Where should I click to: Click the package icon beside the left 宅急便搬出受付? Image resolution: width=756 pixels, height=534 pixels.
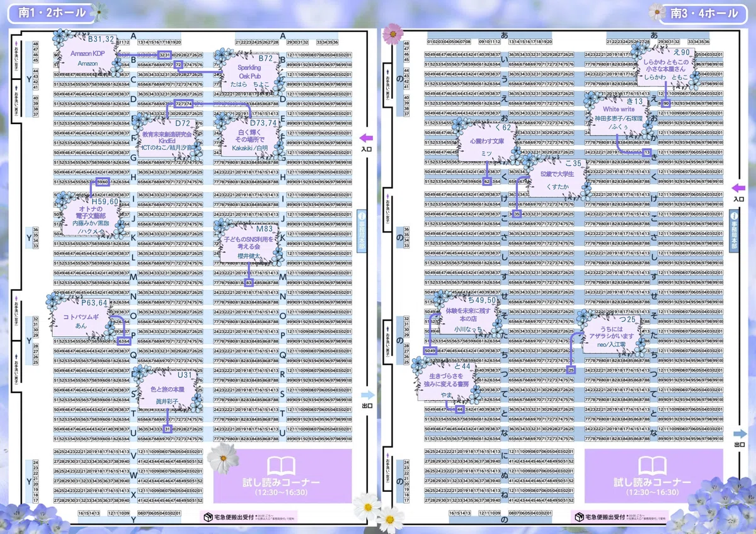pyautogui.click(x=209, y=516)
